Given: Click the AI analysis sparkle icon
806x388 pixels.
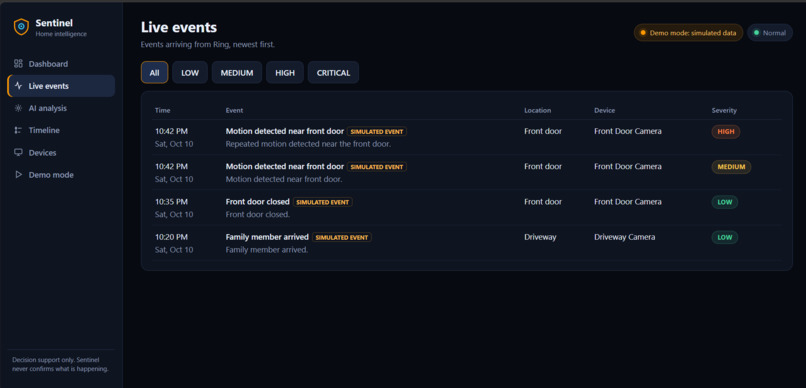Looking at the screenshot, I should point(19,108).
